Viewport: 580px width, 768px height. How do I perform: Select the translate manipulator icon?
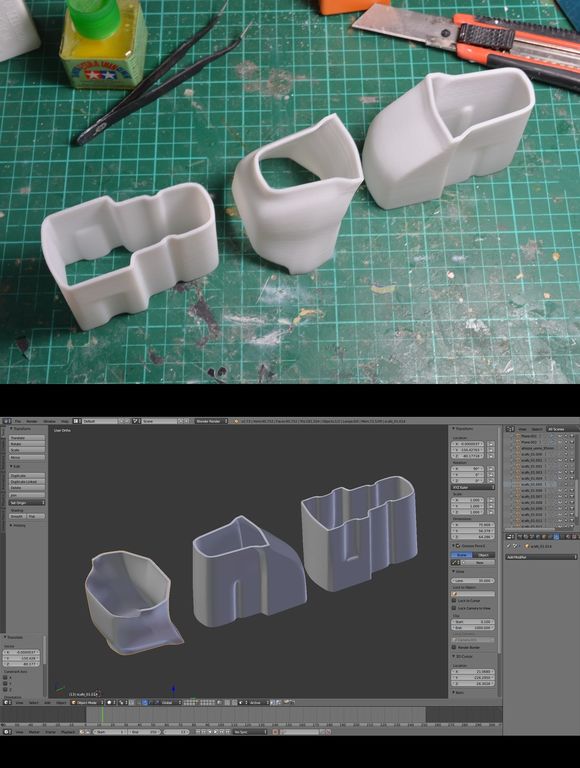click(x=145, y=702)
